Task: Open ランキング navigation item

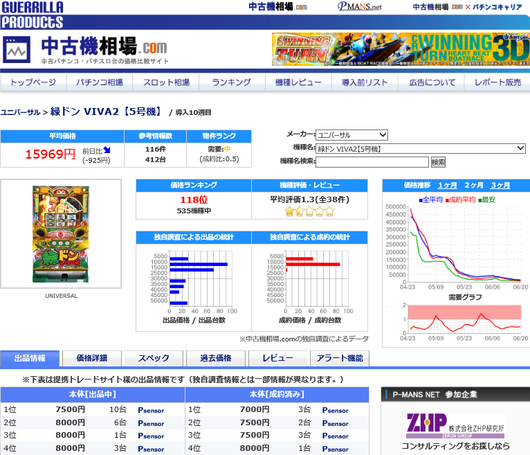Action: coord(232,82)
